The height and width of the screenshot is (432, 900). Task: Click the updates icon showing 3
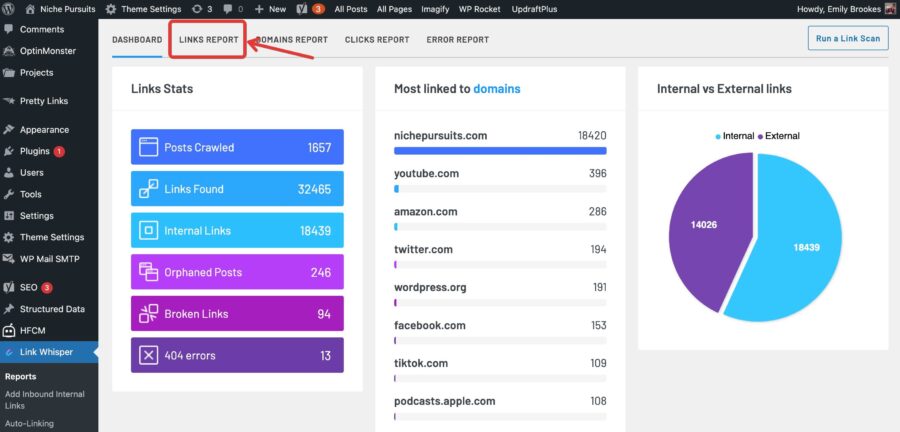(202, 9)
